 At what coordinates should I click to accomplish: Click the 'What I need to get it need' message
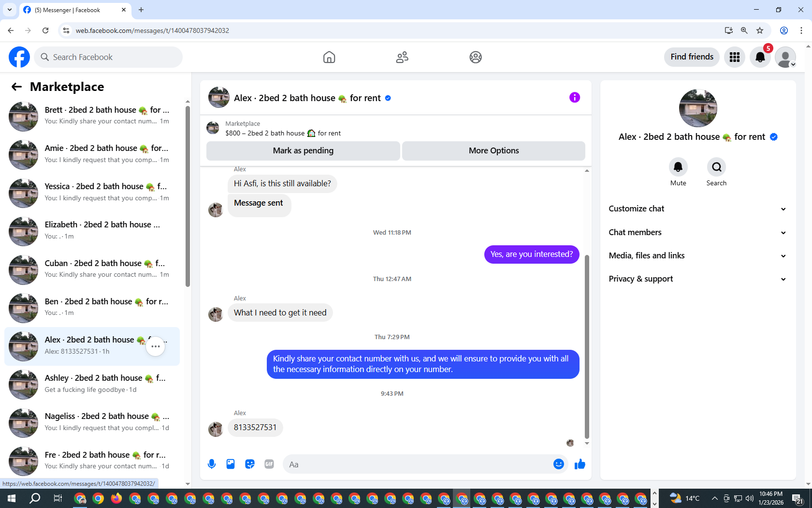point(280,313)
